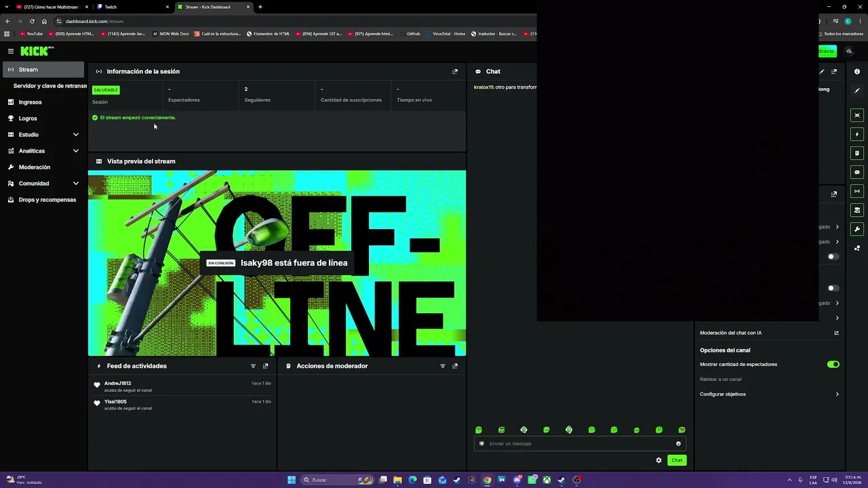Open user avatar in top right corner
Image resolution: width=868 pixels, height=488 pixels.
tap(849, 52)
